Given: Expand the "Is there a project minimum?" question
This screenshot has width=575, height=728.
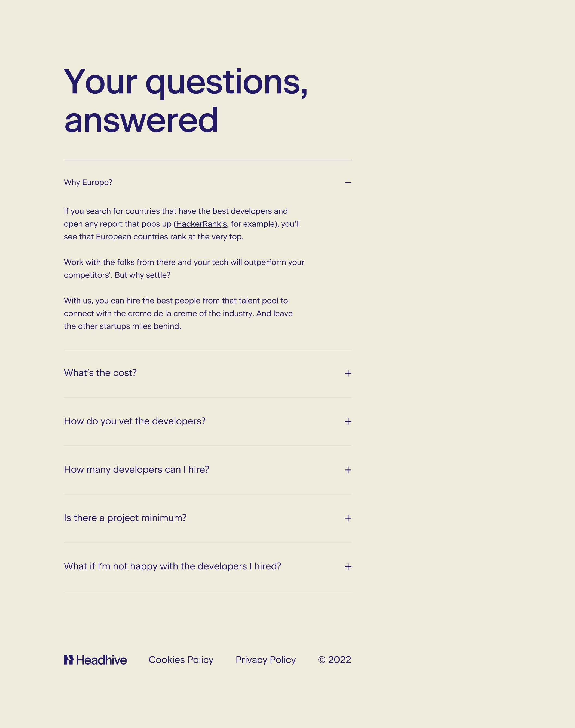Looking at the screenshot, I should (125, 518).
